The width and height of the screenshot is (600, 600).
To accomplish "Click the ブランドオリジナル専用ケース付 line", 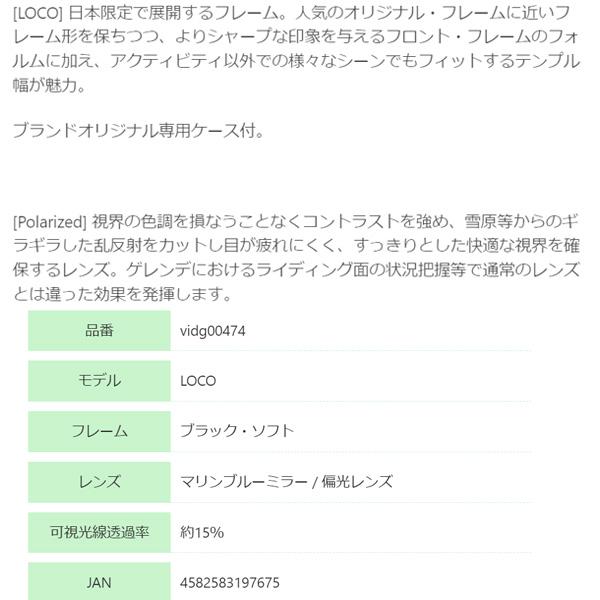I will (139, 131).
